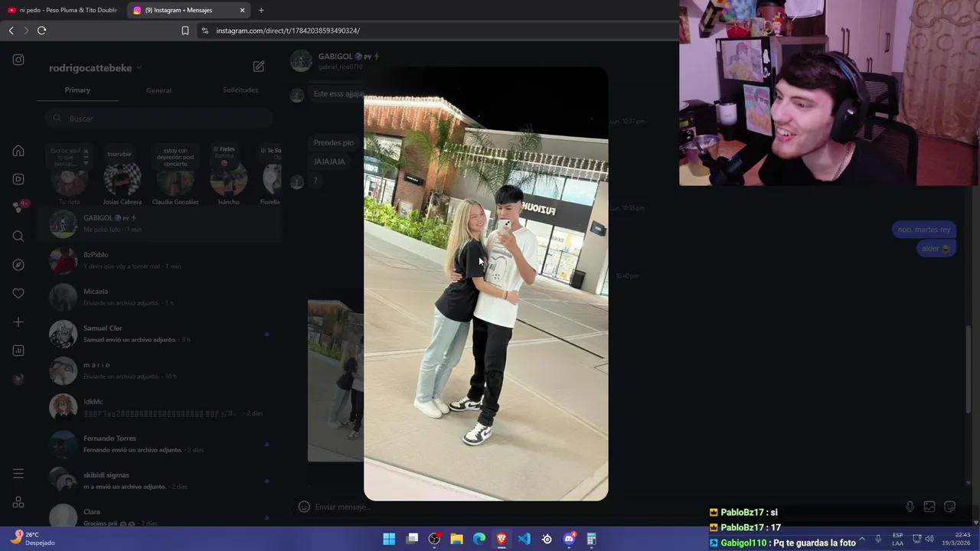980x551 pixels.
Task: Open the BzPxblo conversation
Action: point(158,260)
